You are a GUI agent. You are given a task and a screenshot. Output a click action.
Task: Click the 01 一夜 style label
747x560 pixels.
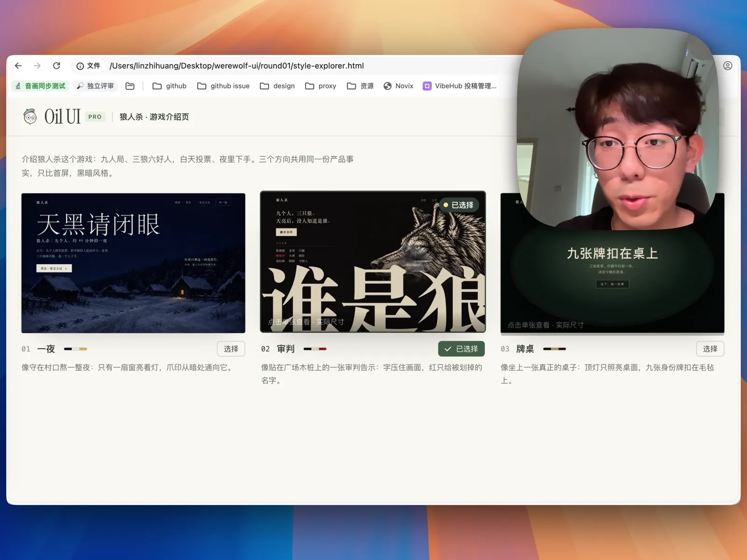click(x=38, y=349)
